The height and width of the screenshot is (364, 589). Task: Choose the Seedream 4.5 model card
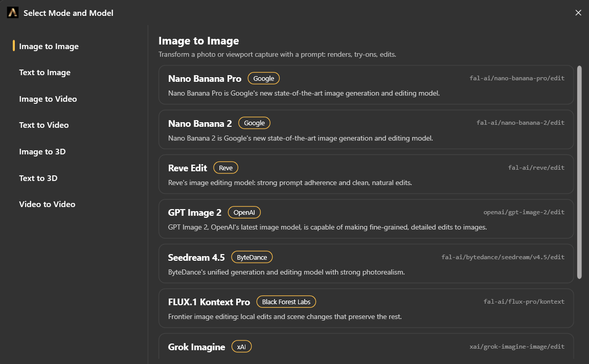(x=366, y=264)
